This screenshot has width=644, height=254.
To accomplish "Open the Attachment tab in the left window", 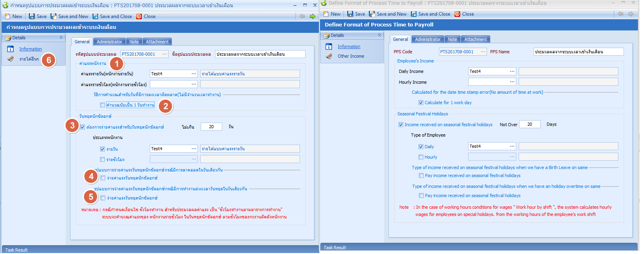I will 157,42.
